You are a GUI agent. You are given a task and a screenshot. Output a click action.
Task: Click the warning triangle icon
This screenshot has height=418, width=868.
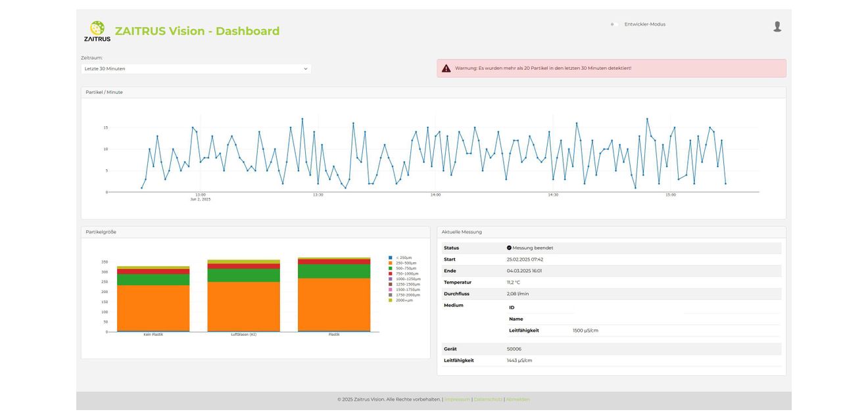[x=446, y=68]
